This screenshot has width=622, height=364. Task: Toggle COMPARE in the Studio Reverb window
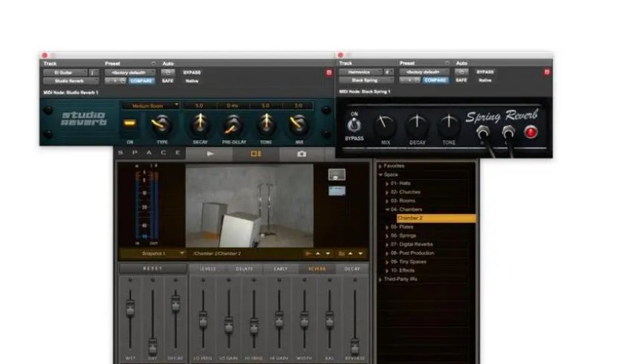(141, 81)
